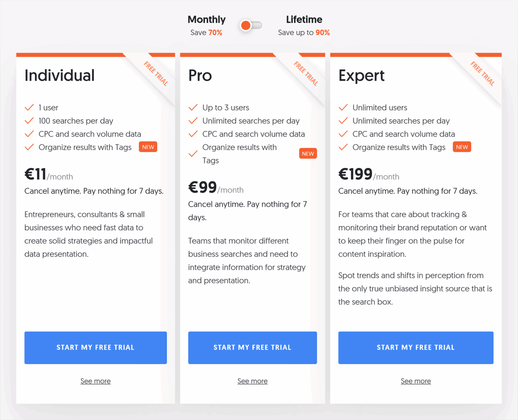The width and height of the screenshot is (518, 420).
Task: Select the Monthly label above the plans
Action: point(206,20)
